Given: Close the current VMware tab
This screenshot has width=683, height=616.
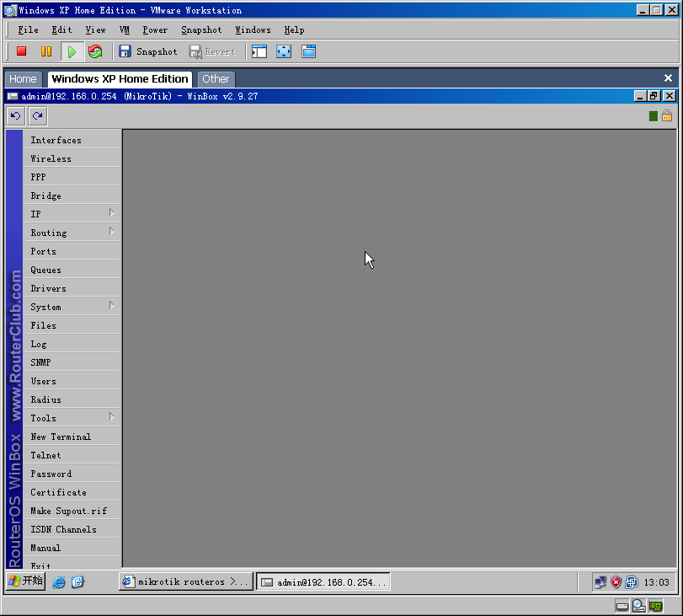Looking at the screenshot, I should [x=668, y=78].
